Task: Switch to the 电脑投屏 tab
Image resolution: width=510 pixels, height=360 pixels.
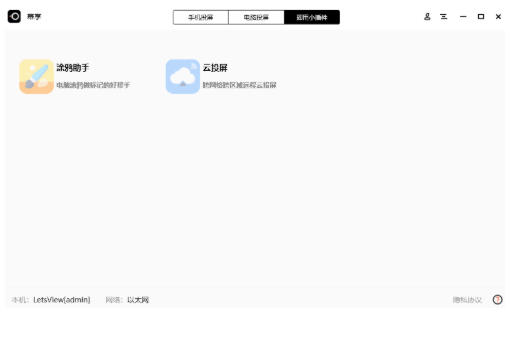Action: [x=256, y=17]
